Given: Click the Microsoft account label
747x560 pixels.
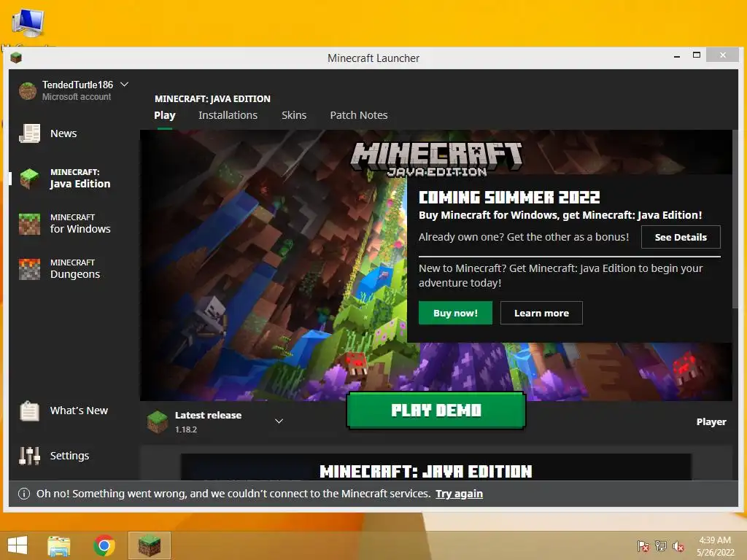Looking at the screenshot, I should coord(76,97).
